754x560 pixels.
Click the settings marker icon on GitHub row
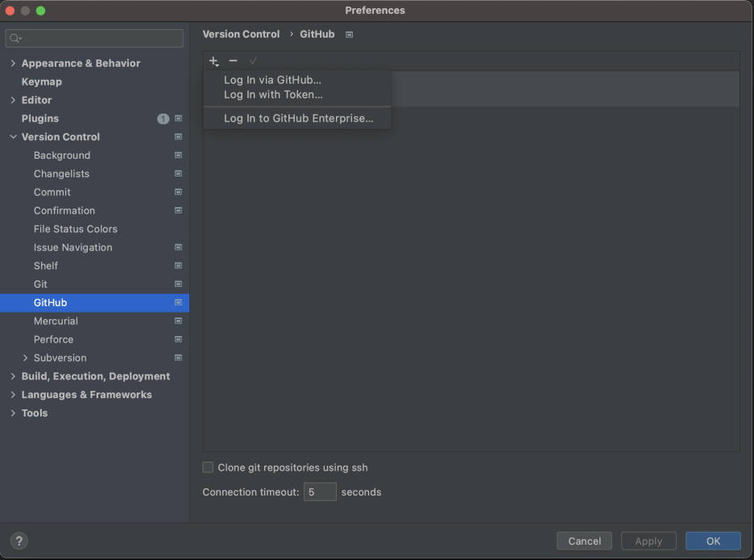pyautogui.click(x=178, y=303)
